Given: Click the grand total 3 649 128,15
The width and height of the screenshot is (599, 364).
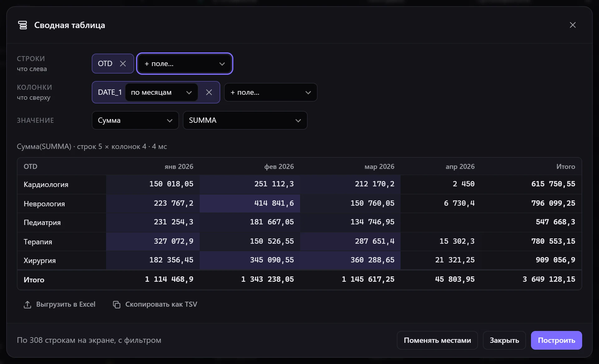Looking at the screenshot, I should pos(549,279).
